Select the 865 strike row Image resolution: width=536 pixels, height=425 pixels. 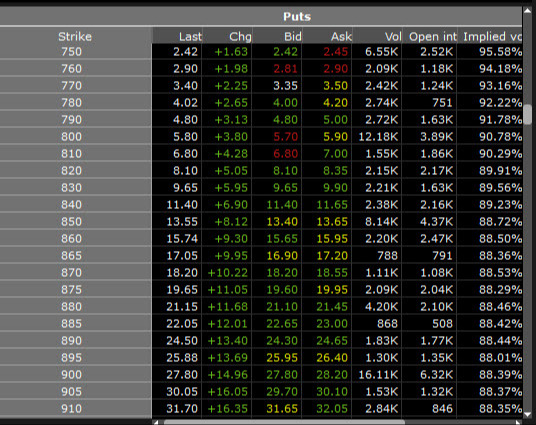261,256
